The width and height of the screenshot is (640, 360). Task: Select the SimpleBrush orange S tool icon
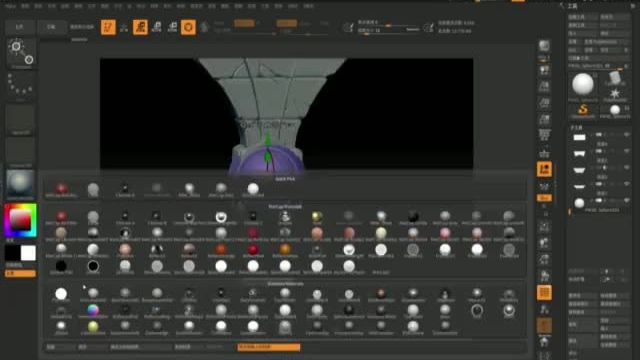[x=583, y=109]
